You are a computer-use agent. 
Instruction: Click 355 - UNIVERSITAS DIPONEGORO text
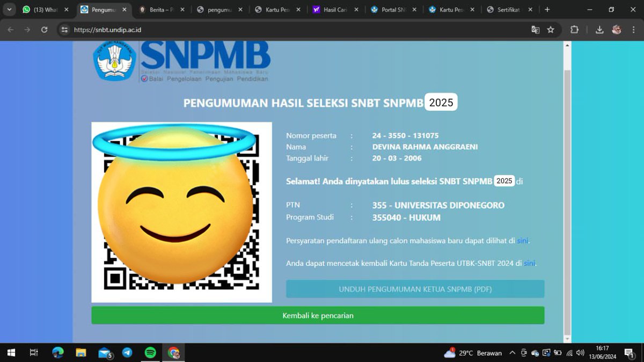438,205
